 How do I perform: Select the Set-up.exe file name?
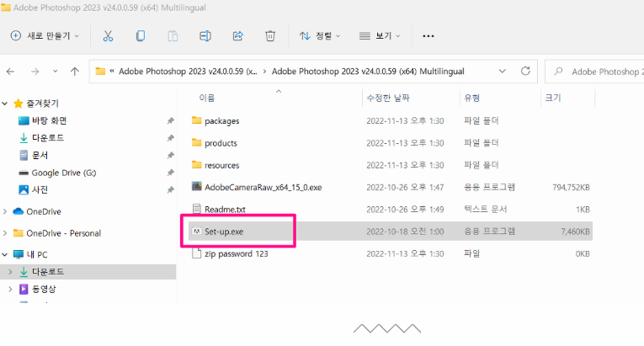tap(224, 232)
